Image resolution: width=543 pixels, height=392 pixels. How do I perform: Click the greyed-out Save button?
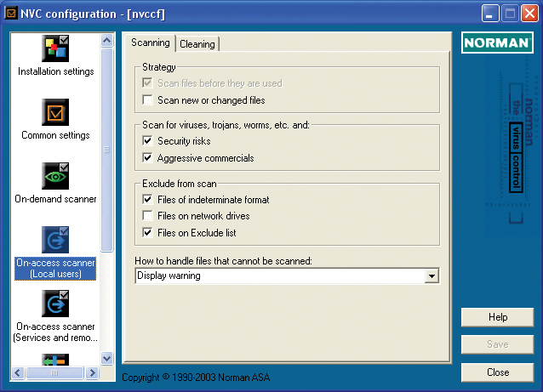click(498, 344)
